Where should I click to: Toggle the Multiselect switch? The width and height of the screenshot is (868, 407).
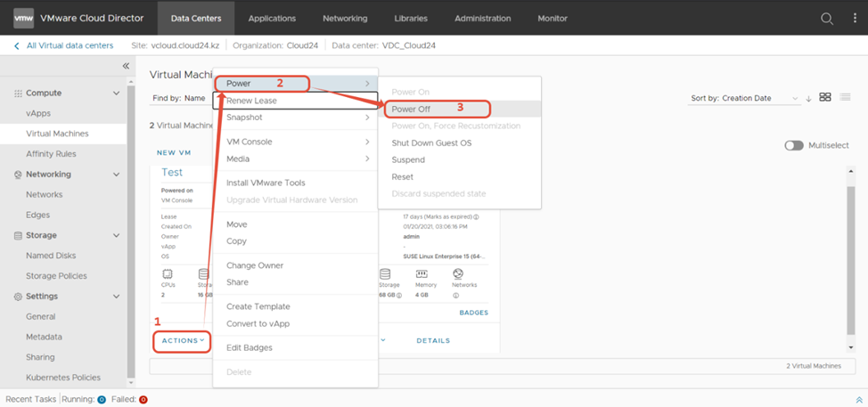click(793, 145)
